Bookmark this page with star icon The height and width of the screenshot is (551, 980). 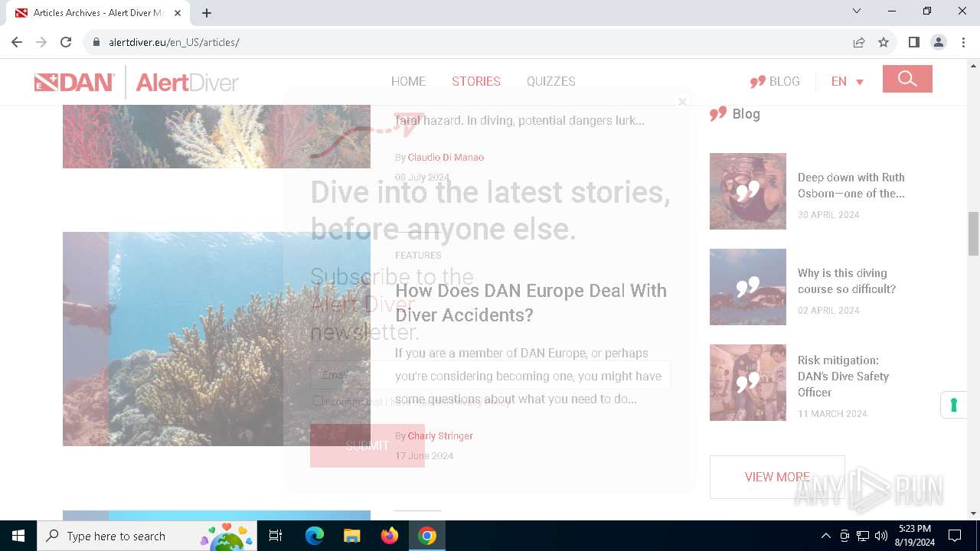(884, 42)
